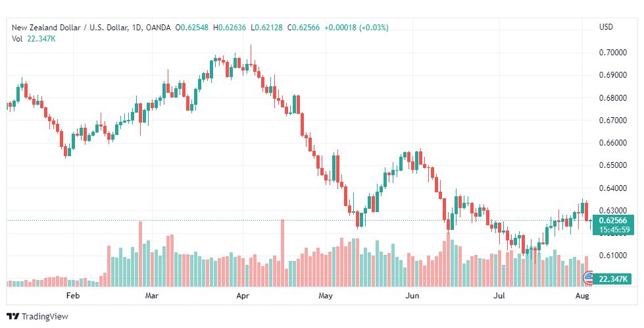Select the Vol 22.347K indicator label
The width and height of the screenshot is (644, 328).
[x=34, y=39]
